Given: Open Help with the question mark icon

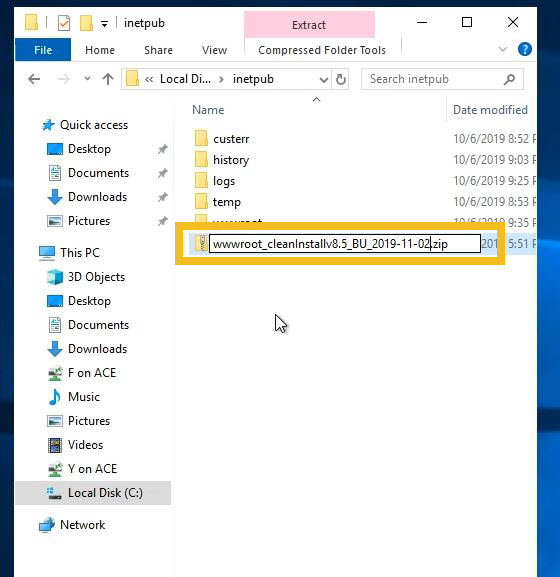Looking at the screenshot, I should pos(525,49).
